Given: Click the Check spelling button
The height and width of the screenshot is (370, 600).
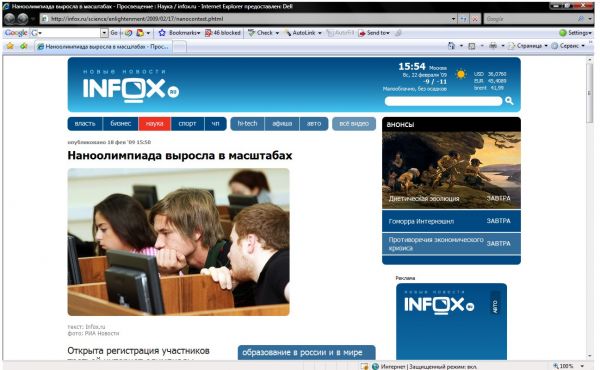Looking at the screenshot, I should 263,33.
